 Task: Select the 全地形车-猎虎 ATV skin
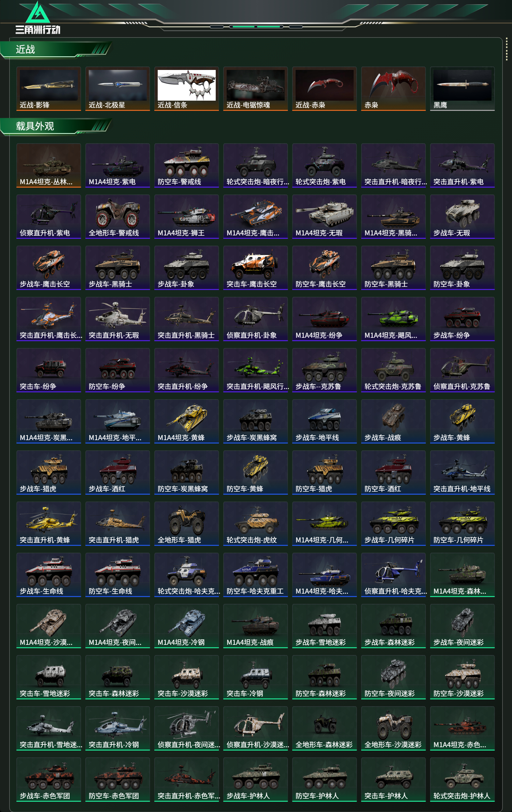tap(187, 524)
